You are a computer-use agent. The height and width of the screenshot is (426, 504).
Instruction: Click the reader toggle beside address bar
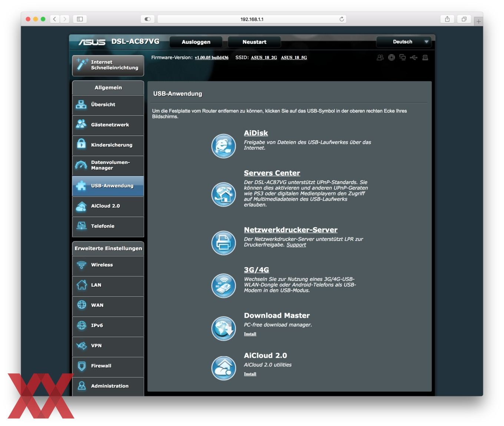point(147,19)
